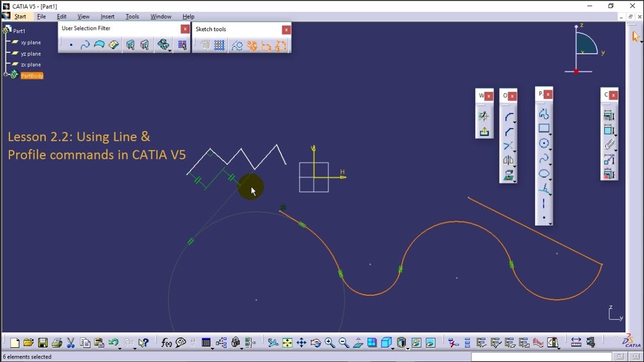The height and width of the screenshot is (362, 644).
Task: Click the Pan icon
Action: point(301,343)
